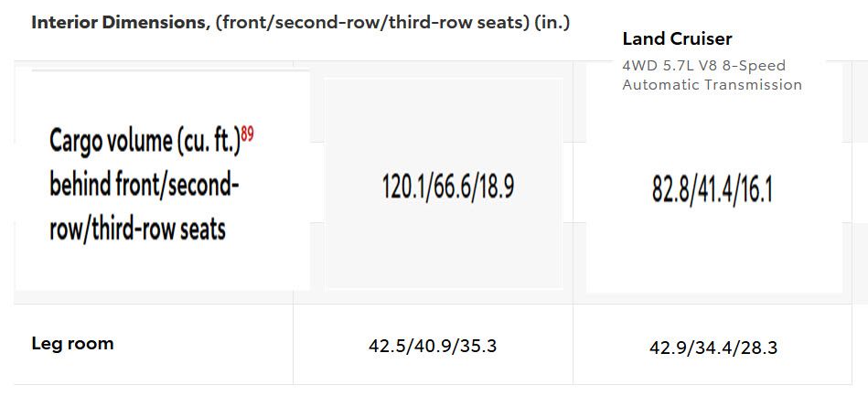The width and height of the screenshot is (868, 396).
Task: Select the Automatic Transmission subtitle text
Action: point(712,85)
